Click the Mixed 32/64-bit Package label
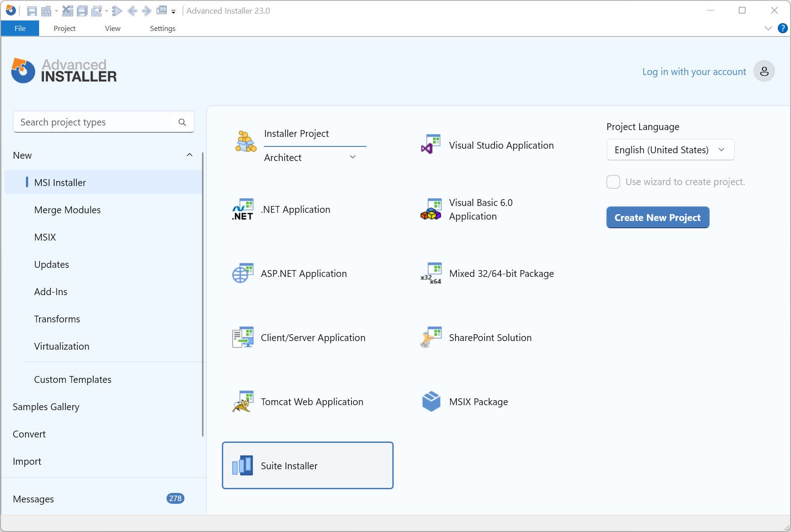 click(501, 273)
